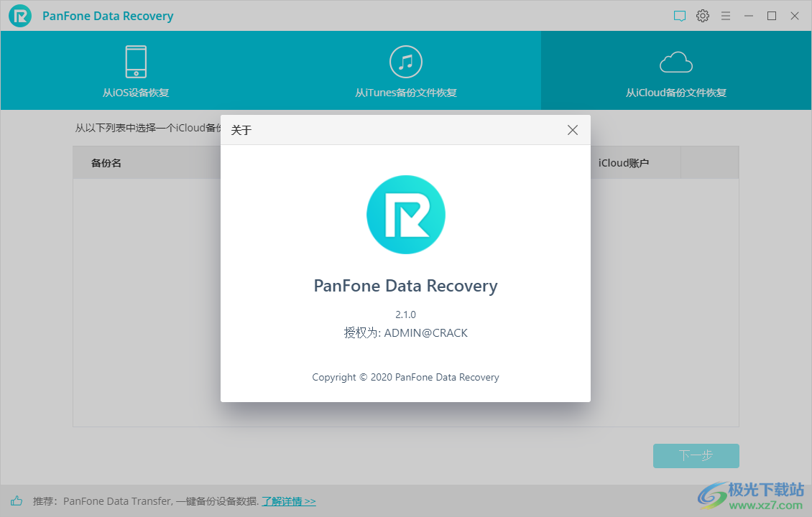
Task: Click the thumbs-up recommend icon
Action: (x=17, y=500)
